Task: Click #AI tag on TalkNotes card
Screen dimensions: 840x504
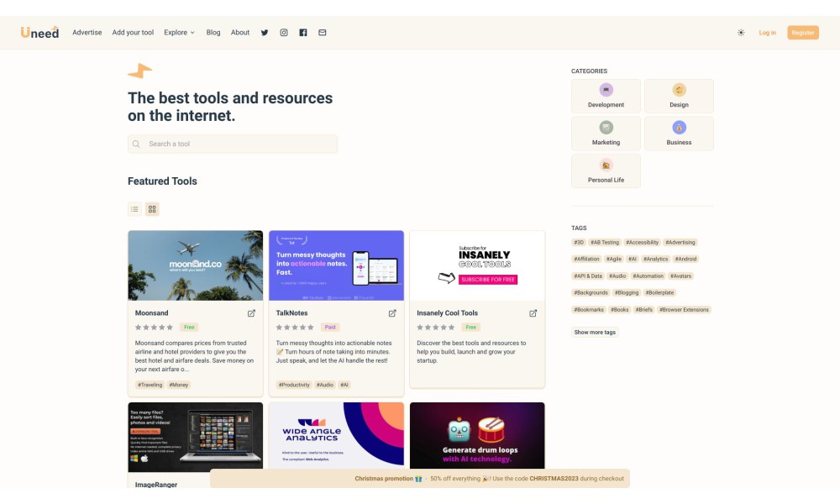Action: point(344,385)
